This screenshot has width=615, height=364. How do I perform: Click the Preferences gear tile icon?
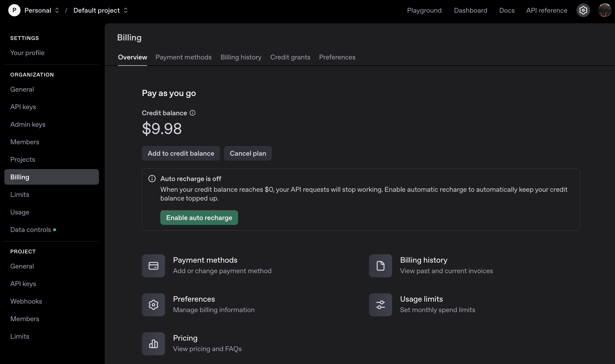point(153,305)
